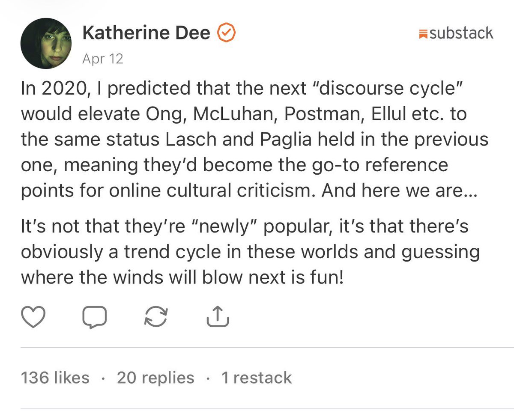The height and width of the screenshot is (420, 514).
Task: Click the orange verified badge beside Katherine Dee
Action: (227, 33)
